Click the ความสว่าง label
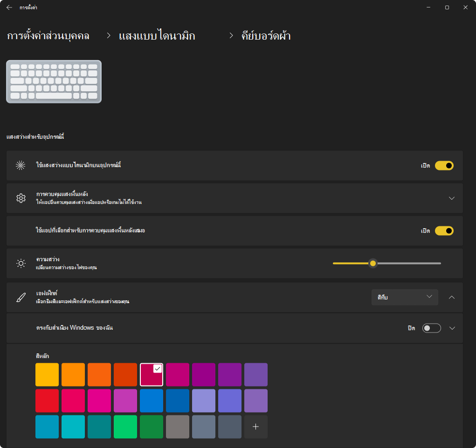The height and width of the screenshot is (448, 476). [x=48, y=259]
